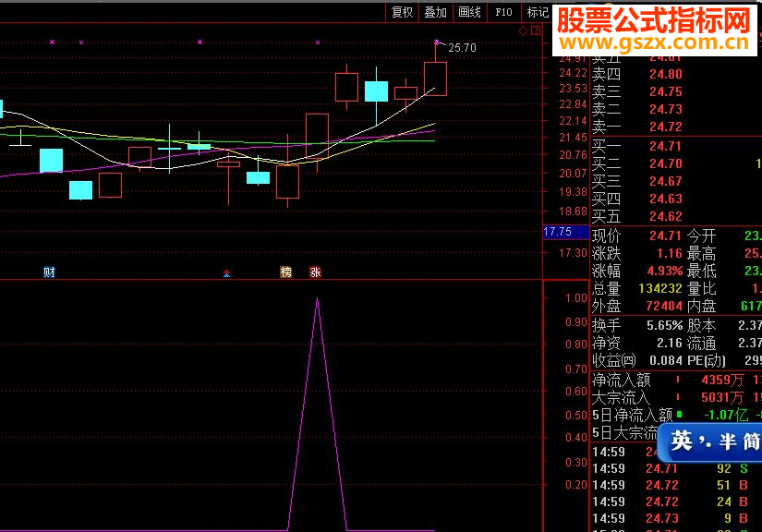Select the 14:59 trade of 51 lots (B)
The height and width of the screenshot is (532, 762).
coord(676,486)
